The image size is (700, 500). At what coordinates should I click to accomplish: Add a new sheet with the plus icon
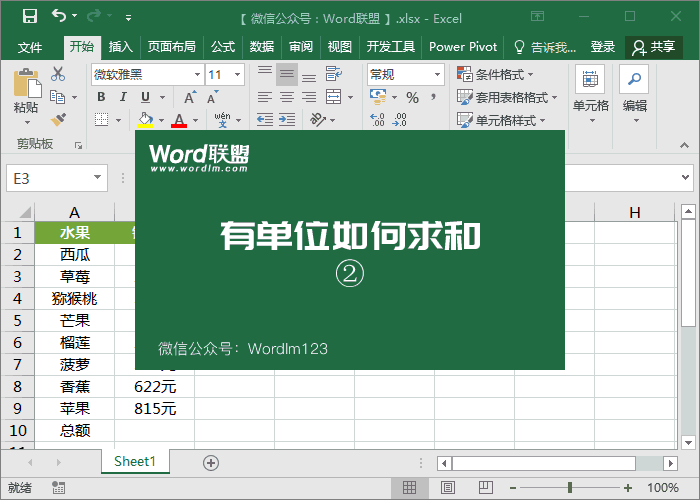coord(211,463)
